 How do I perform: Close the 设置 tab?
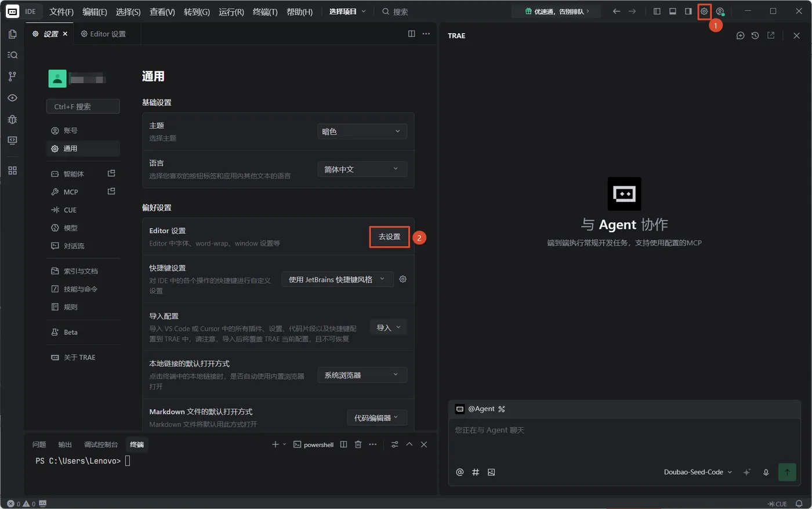pos(65,34)
